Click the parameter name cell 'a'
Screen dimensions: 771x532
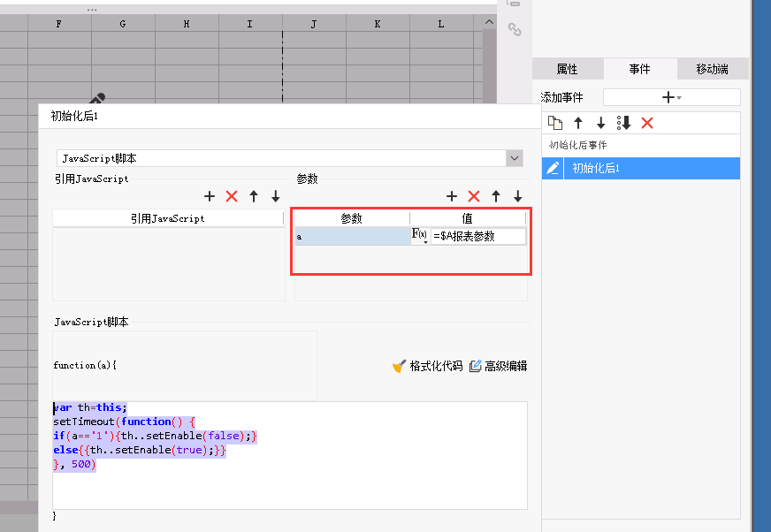(x=352, y=237)
